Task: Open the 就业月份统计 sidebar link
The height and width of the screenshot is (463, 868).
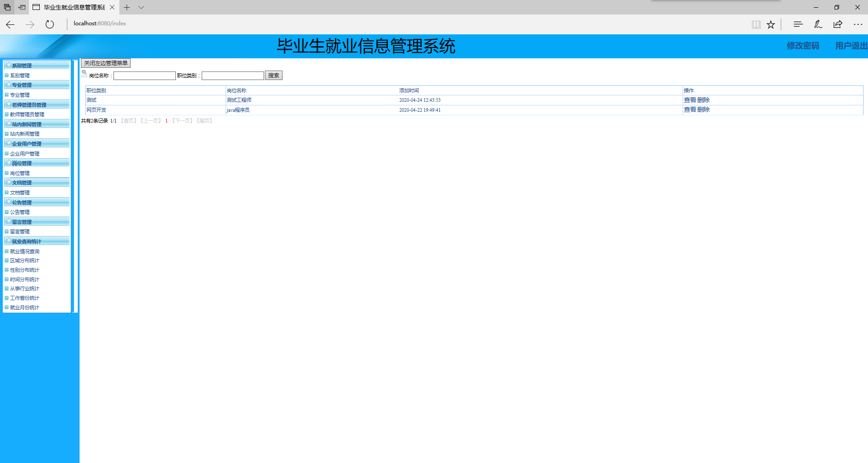Action: (24, 307)
